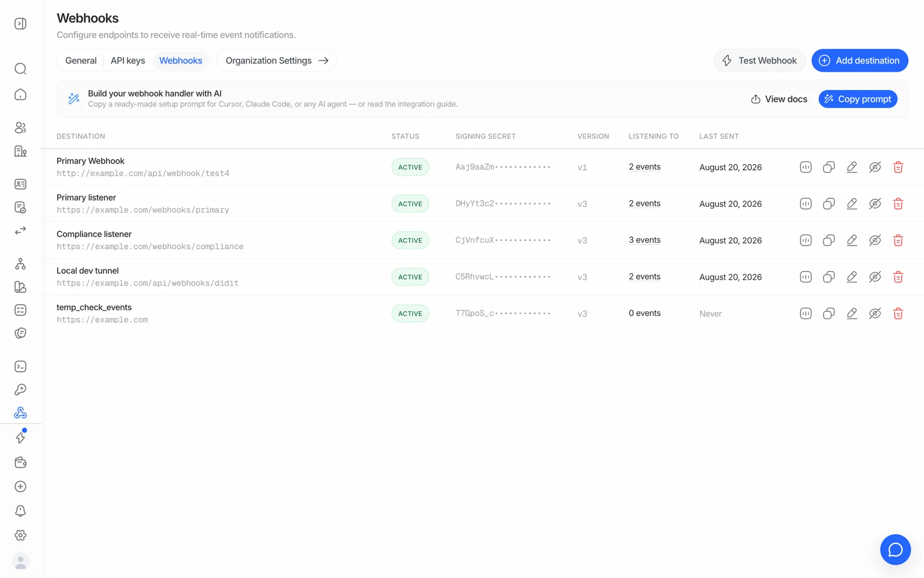Open the lightning bolt icon with blue dot

click(x=20, y=437)
